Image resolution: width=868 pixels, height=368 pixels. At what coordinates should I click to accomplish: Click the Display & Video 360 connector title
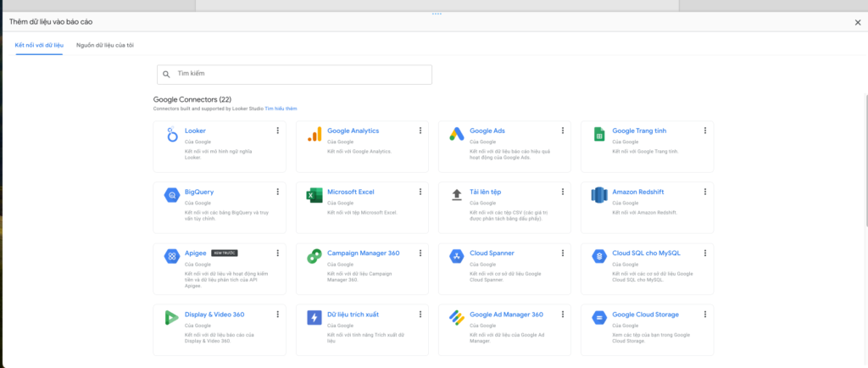point(214,315)
